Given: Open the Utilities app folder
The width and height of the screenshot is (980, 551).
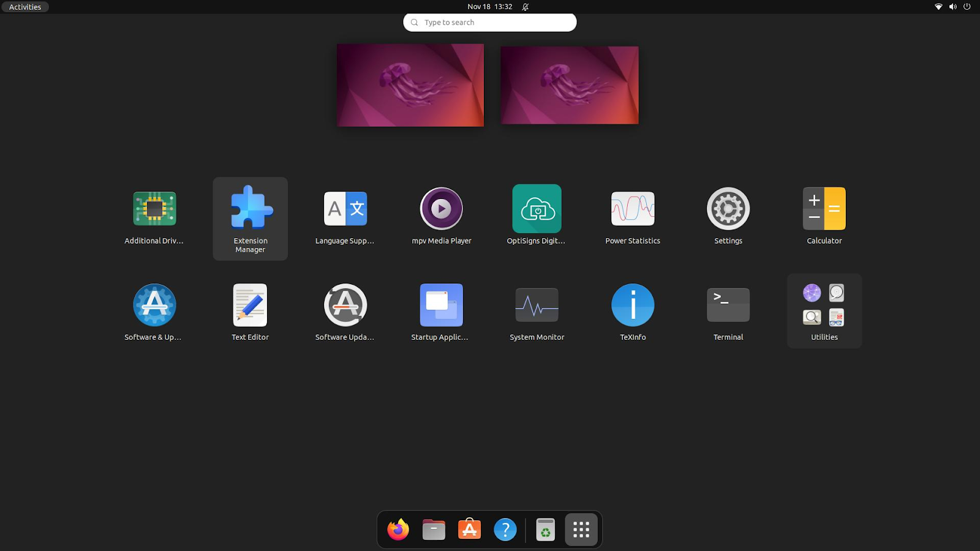Looking at the screenshot, I should (824, 311).
